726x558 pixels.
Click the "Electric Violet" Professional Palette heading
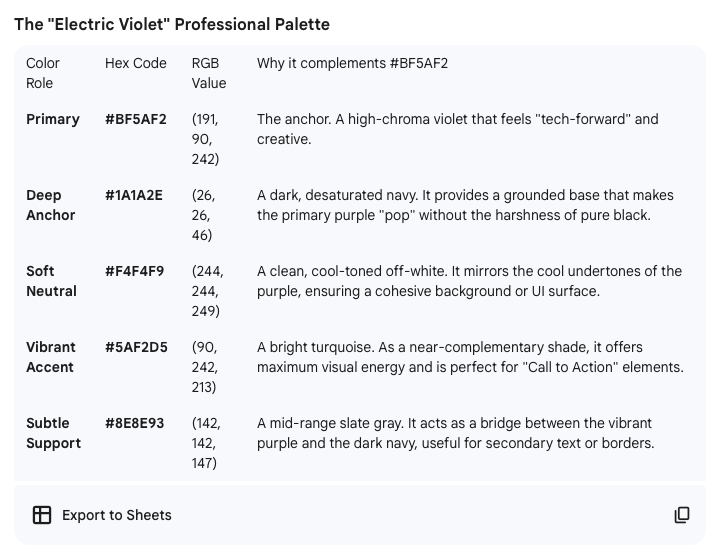172,24
